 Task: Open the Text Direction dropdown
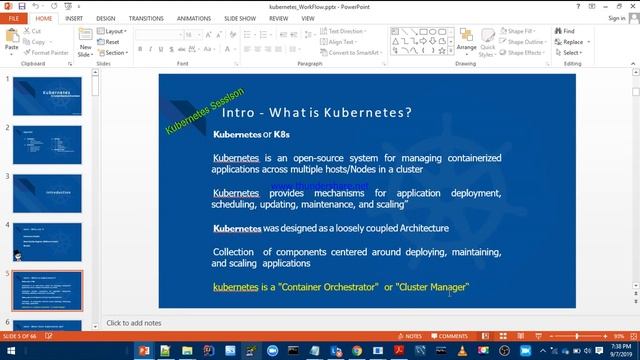(343, 31)
